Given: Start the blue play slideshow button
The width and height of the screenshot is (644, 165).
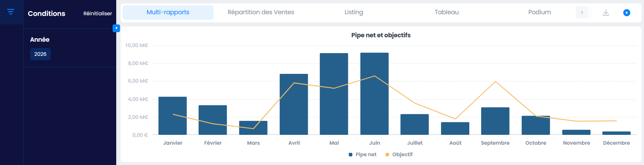Looking at the screenshot, I should point(626,13).
